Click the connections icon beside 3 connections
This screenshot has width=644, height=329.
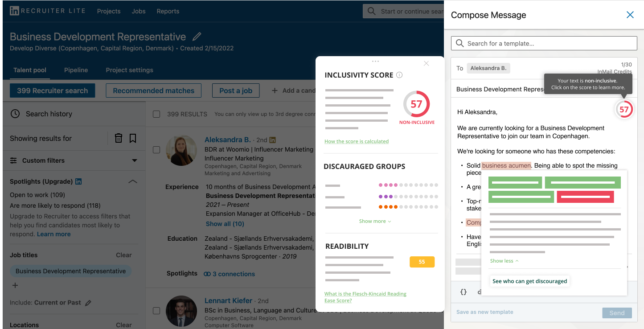207,274
